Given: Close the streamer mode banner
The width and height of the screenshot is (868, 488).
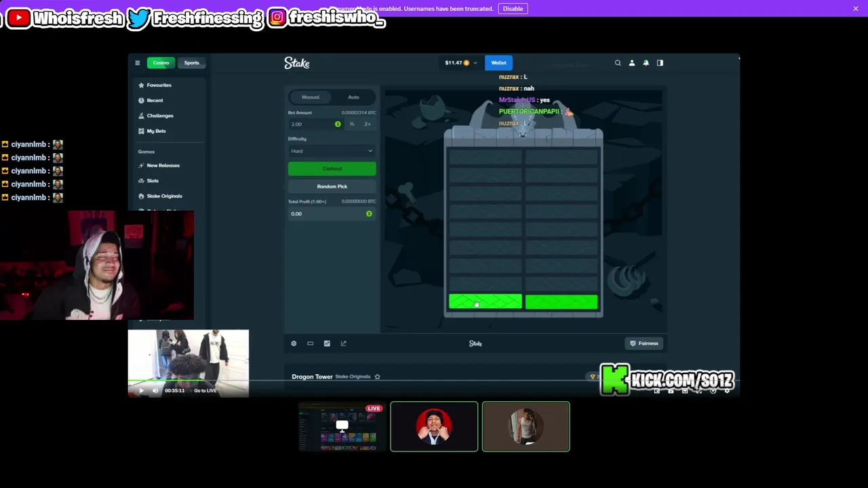Looking at the screenshot, I should click(856, 8).
